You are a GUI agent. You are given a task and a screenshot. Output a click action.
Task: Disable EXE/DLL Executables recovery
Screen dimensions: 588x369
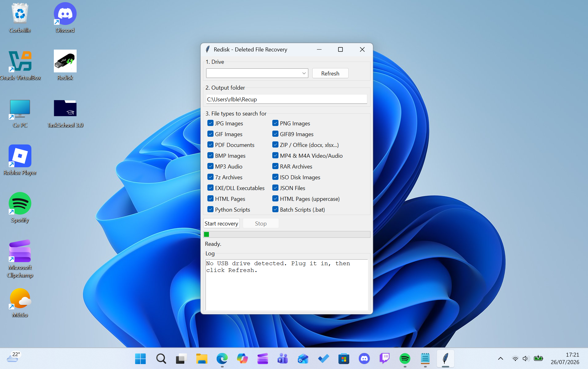pyautogui.click(x=210, y=188)
